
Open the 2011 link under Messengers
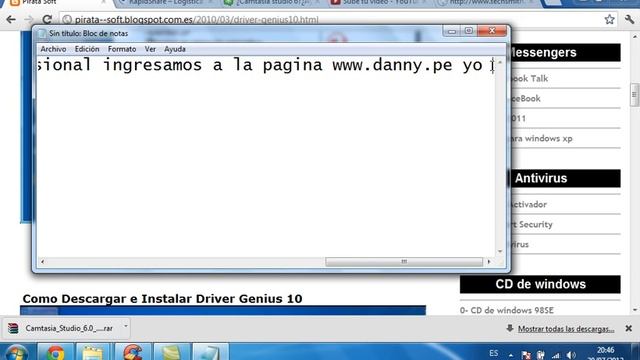click(x=518, y=119)
